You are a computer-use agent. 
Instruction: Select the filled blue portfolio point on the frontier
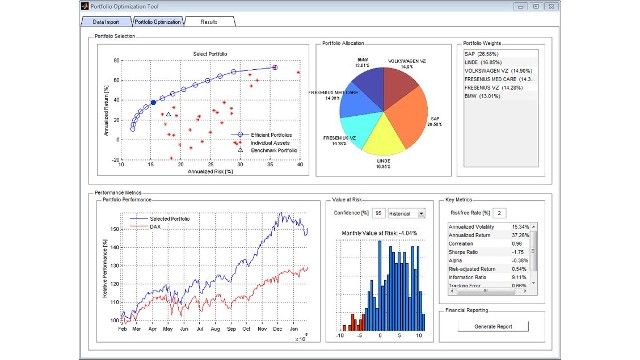[153, 103]
